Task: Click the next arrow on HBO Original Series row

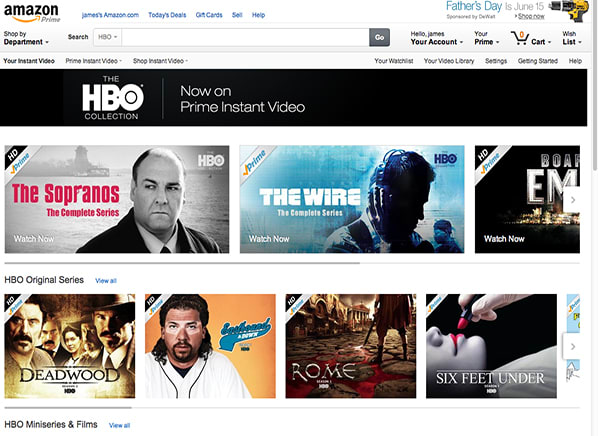Action: point(572,346)
